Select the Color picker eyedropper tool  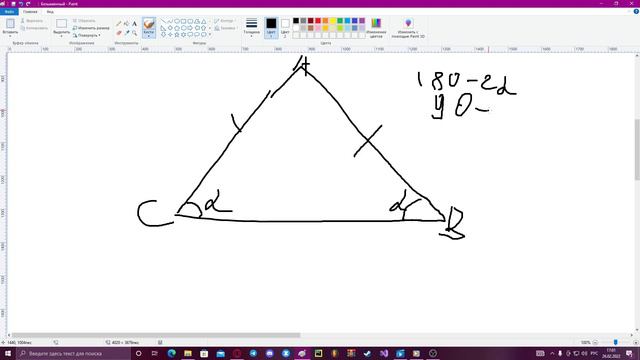(x=127, y=33)
